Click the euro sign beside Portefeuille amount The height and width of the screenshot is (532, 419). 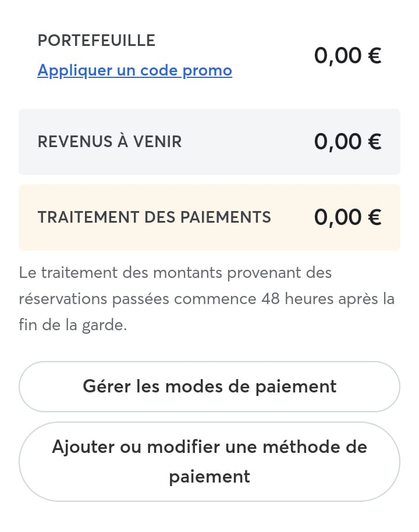[375, 55]
